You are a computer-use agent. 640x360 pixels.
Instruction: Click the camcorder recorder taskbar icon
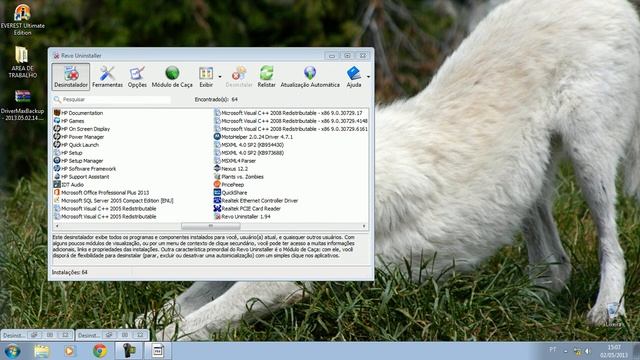[x=129, y=351]
